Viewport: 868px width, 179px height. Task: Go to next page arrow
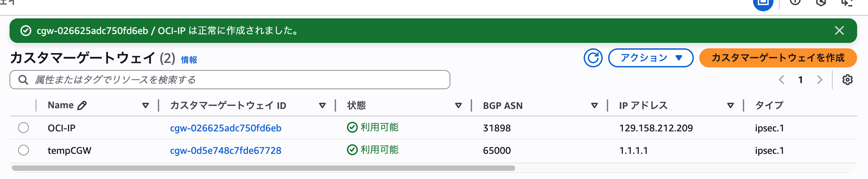click(x=820, y=80)
